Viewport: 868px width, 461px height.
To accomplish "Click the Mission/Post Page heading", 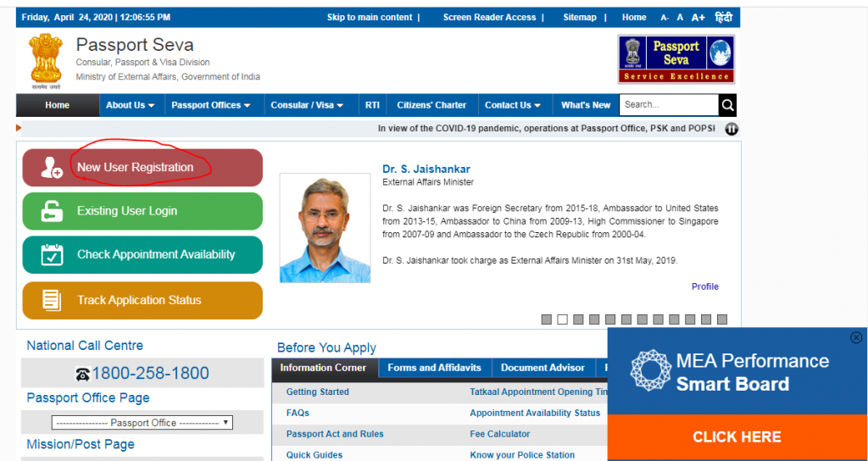I will click(81, 444).
